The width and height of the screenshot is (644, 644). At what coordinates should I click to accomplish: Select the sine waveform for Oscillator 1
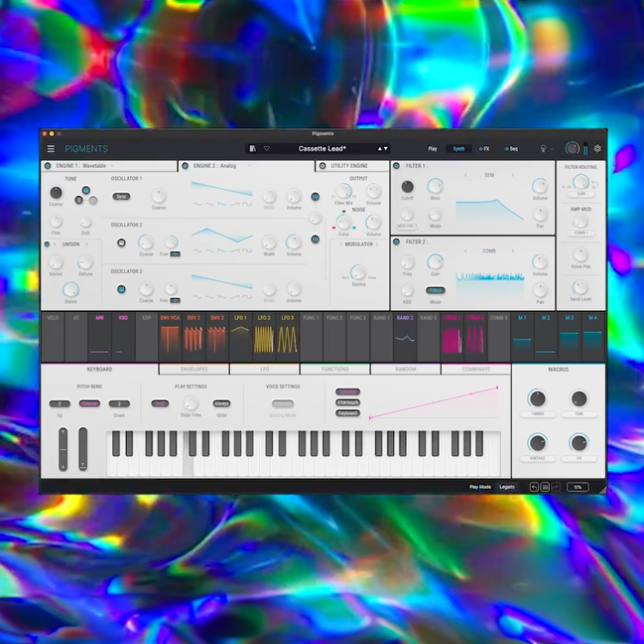[198, 204]
